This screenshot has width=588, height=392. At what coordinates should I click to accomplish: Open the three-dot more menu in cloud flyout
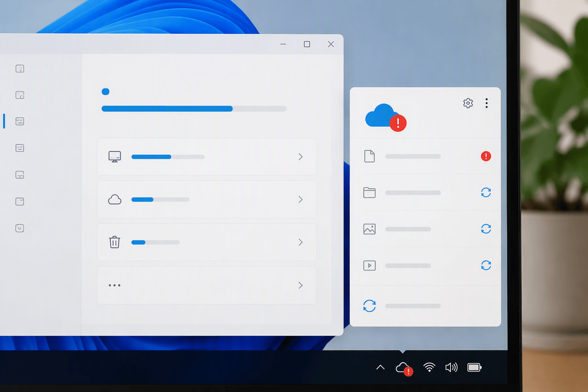487,103
